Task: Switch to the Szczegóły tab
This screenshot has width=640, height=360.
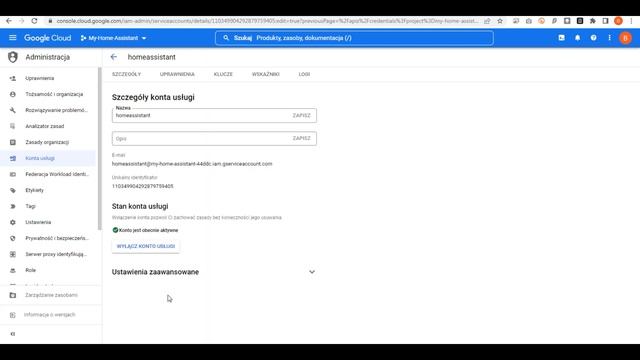Action: click(127, 74)
